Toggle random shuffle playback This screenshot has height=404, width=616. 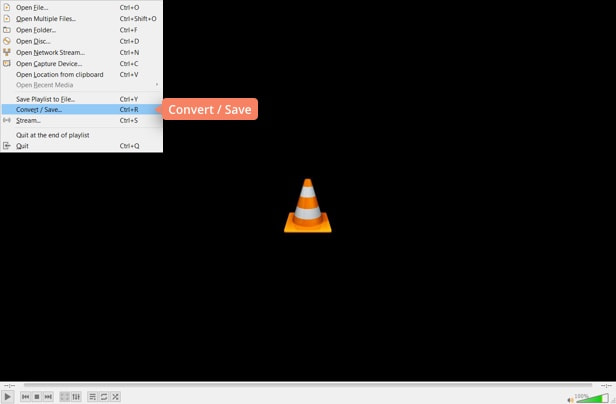pyautogui.click(x=116, y=397)
